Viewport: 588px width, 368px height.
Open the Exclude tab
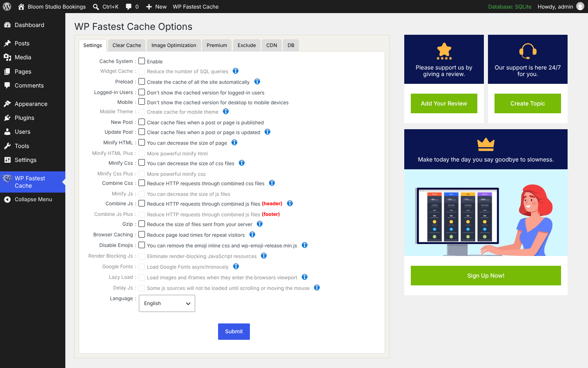[247, 45]
